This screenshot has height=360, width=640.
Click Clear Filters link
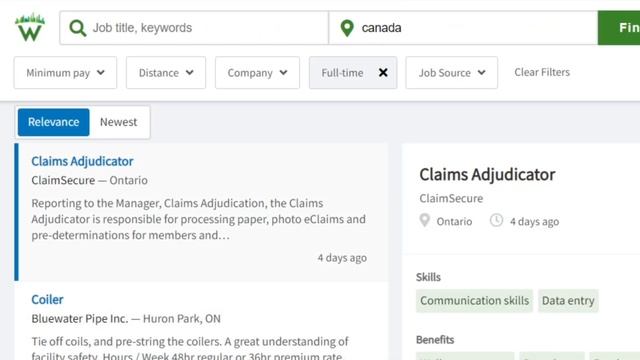[x=542, y=72]
